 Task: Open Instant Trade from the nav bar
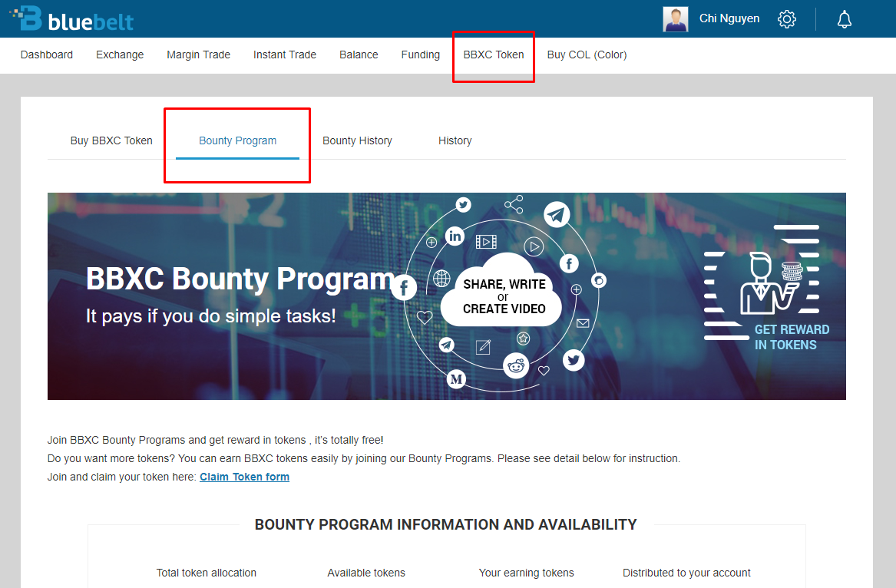[x=285, y=55]
